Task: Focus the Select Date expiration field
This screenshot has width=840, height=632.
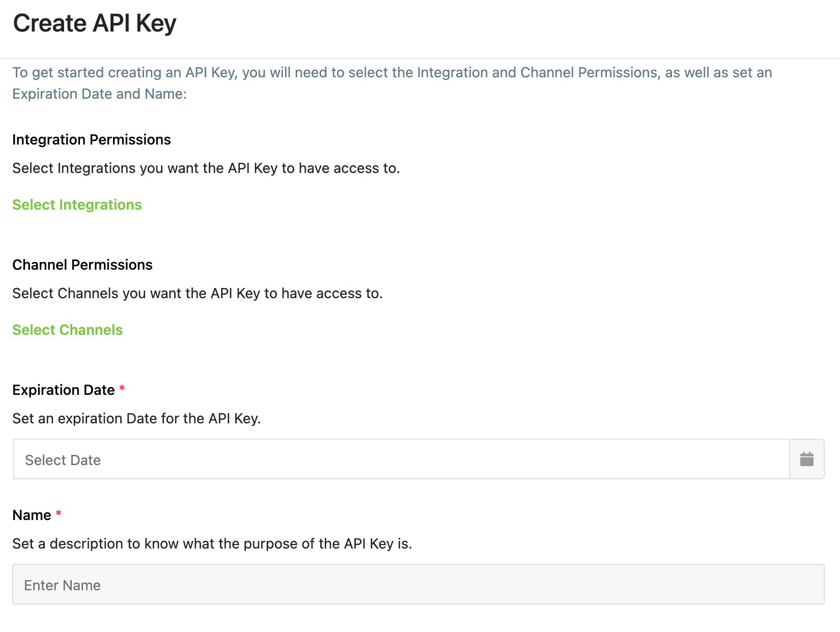Action: (x=401, y=459)
